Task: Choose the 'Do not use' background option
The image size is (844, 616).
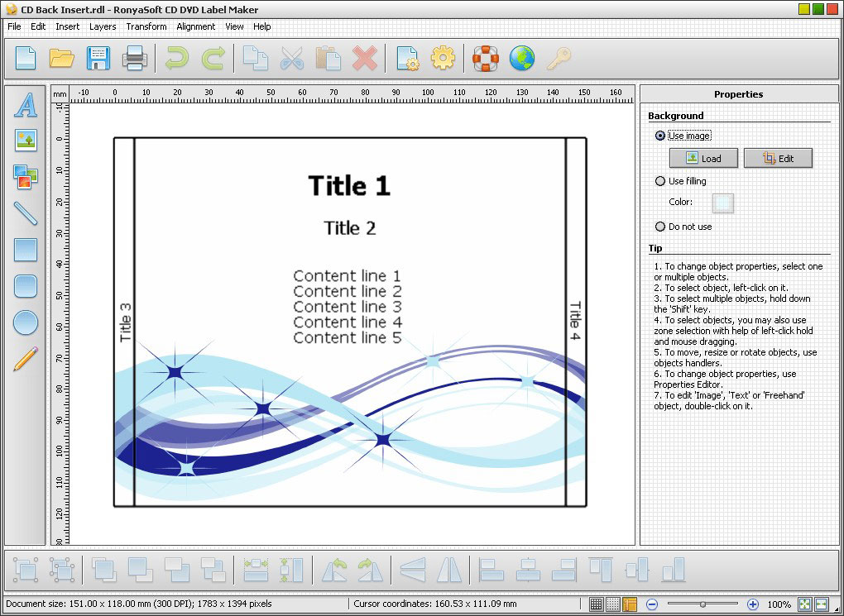Action: point(660,227)
